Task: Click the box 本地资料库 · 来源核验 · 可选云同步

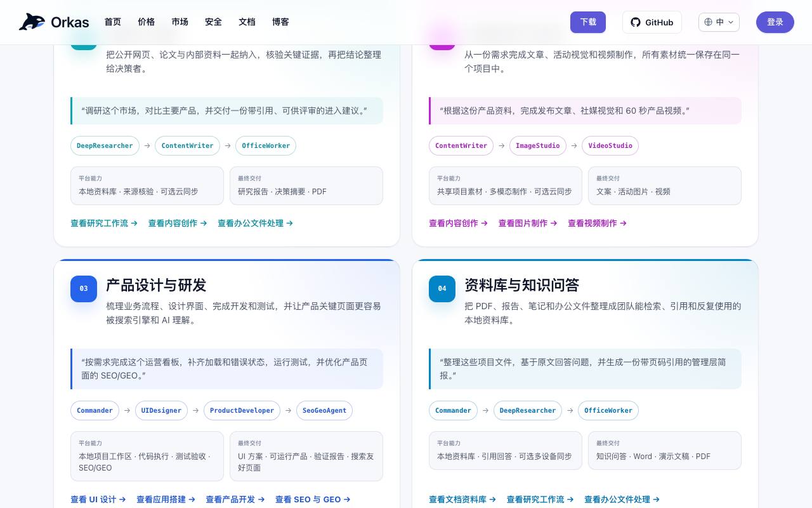Action: point(147,186)
